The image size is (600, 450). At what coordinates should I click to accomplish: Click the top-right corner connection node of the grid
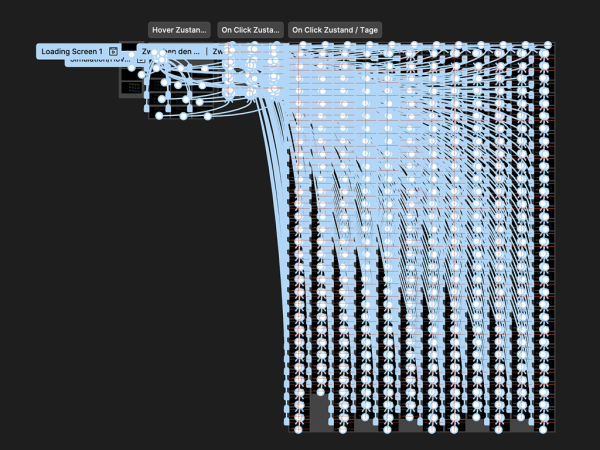tap(547, 45)
